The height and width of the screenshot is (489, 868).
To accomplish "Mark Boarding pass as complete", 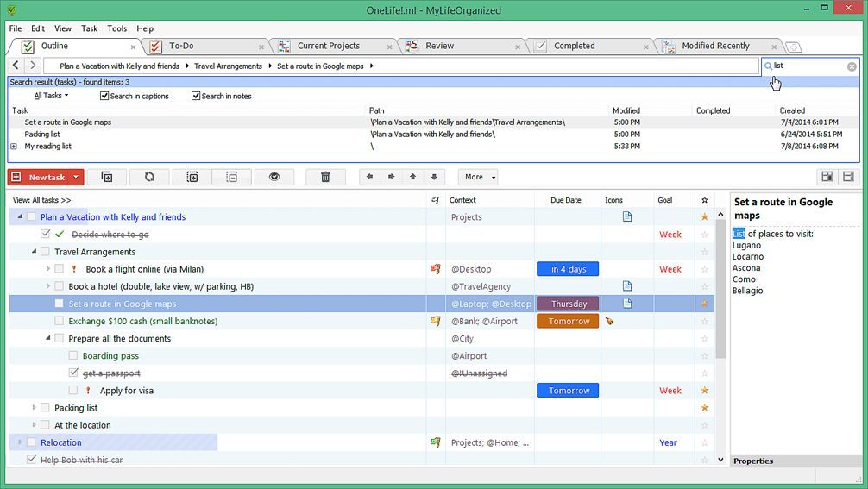I will [x=73, y=355].
